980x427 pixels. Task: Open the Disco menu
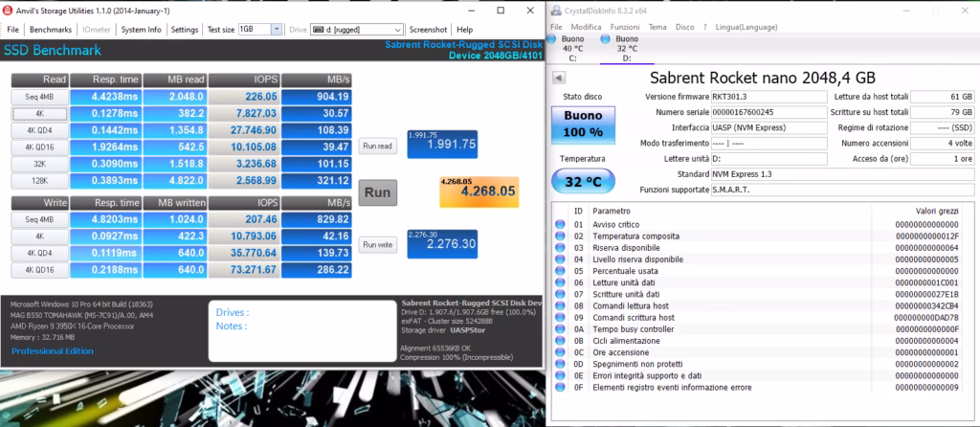[x=685, y=27]
